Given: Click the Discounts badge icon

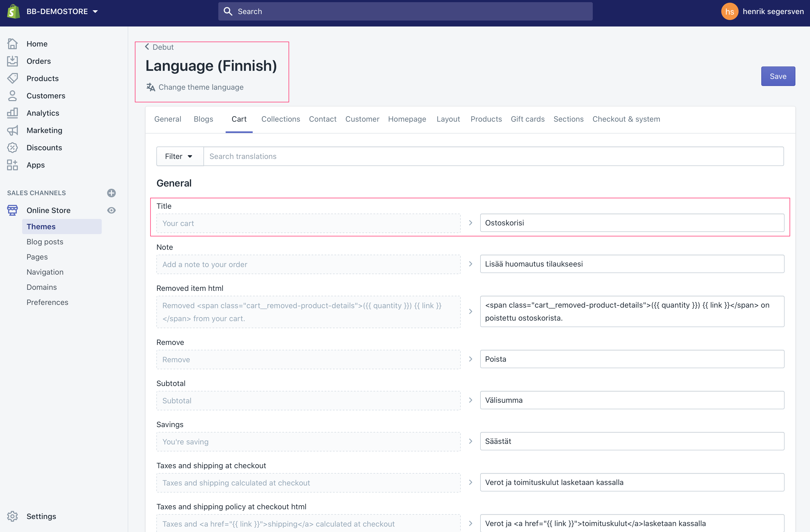Looking at the screenshot, I should click(x=13, y=148).
